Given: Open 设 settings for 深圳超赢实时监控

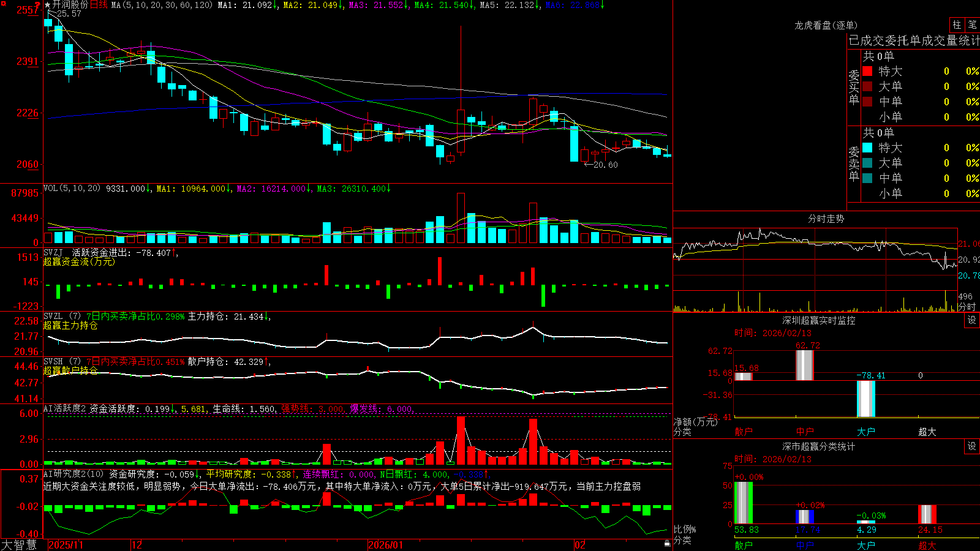Looking at the screenshot, I should [972, 320].
